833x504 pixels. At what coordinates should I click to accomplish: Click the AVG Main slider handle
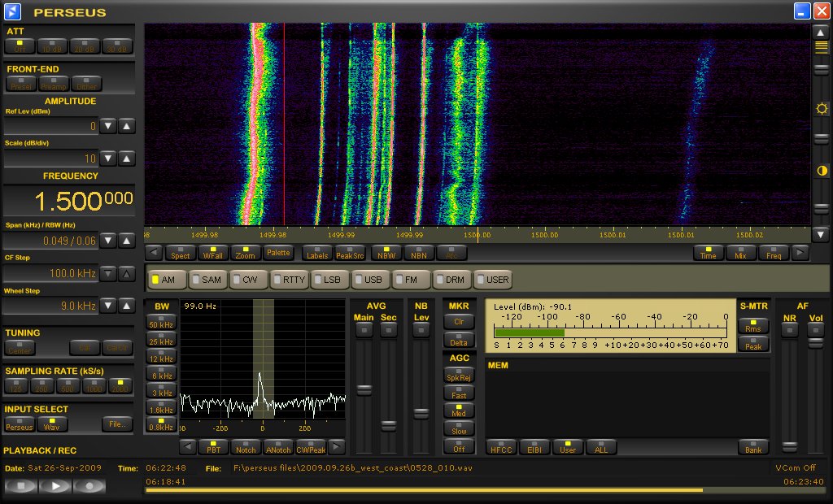pos(364,390)
